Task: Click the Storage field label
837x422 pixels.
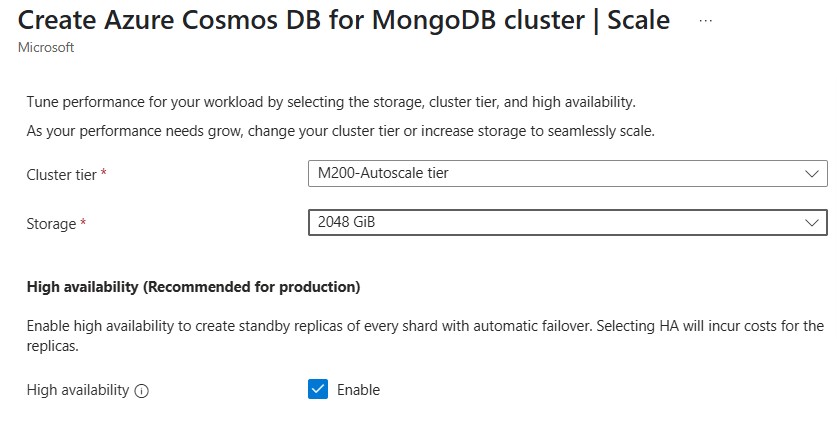Action: (x=51, y=224)
